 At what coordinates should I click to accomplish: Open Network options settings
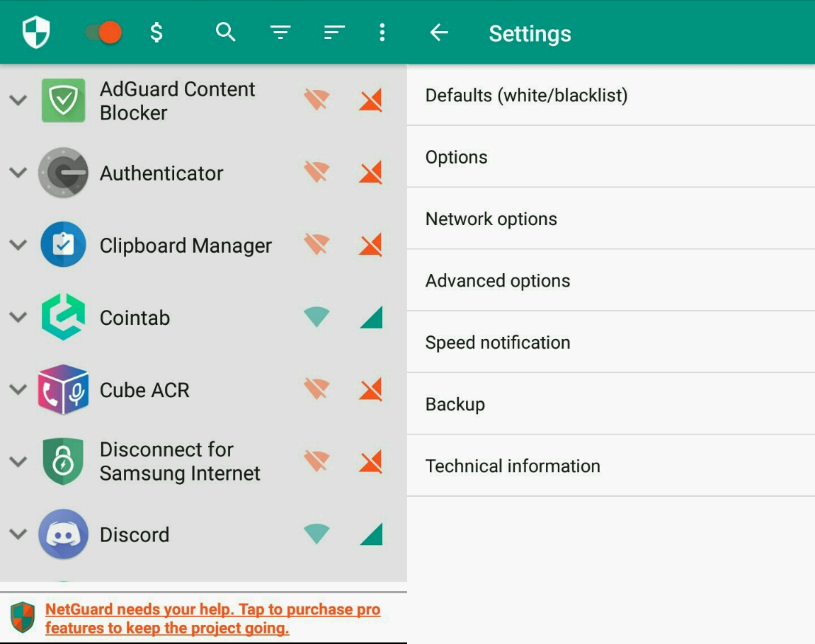[x=491, y=219]
